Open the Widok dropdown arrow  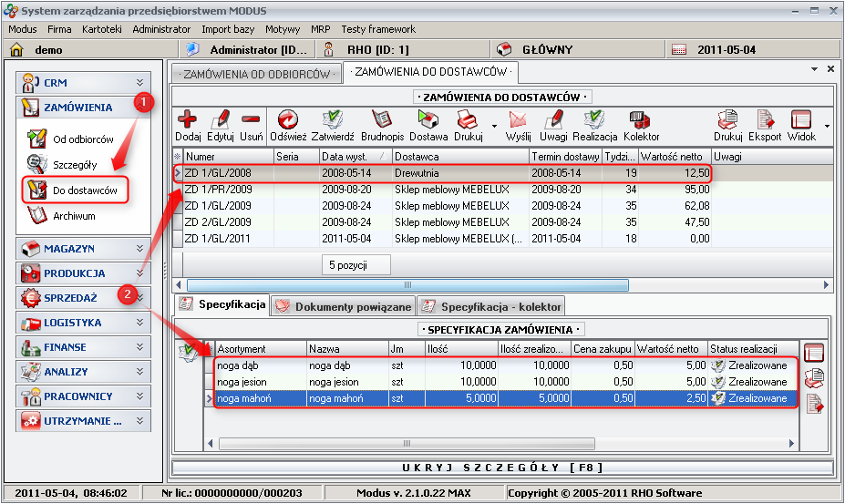pyautogui.click(x=827, y=125)
